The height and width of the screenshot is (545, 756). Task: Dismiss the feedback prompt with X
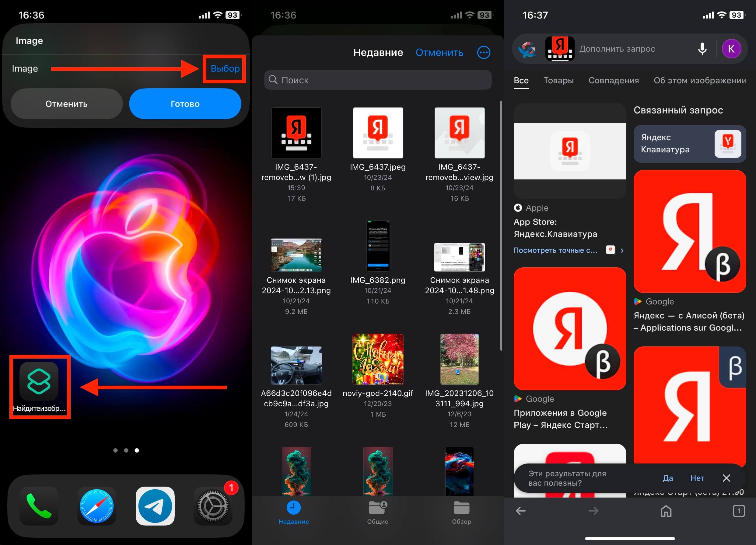click(x=726, y=478)
